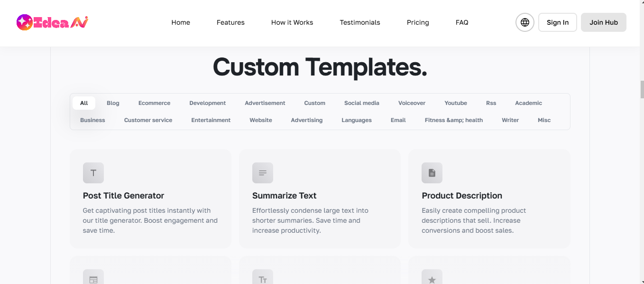Click the page vertical scrollbar thumb
The image size is (644, 284).
[642, 89]
